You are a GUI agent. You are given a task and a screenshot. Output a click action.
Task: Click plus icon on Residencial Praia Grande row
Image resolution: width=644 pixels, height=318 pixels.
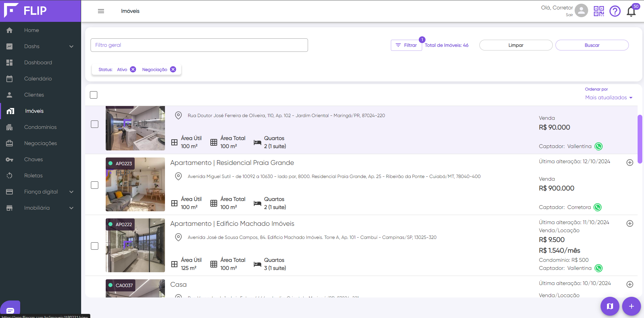[x=630, y=163]
